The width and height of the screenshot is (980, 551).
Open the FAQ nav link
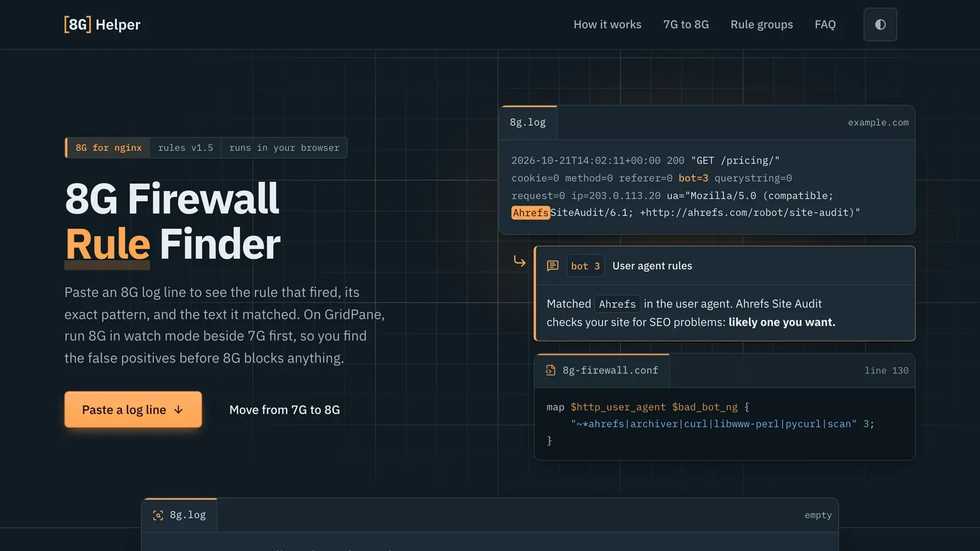coord(825,24)
